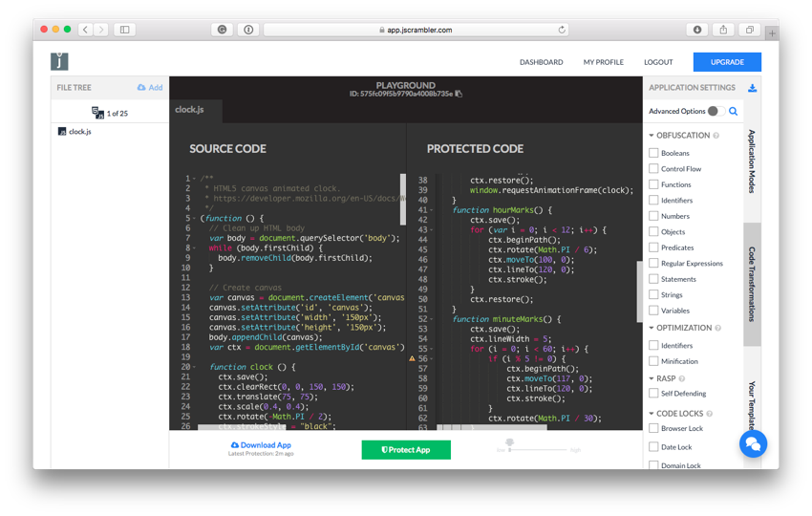Fold protected code line 52 minuteMarks

coord(432,320)
